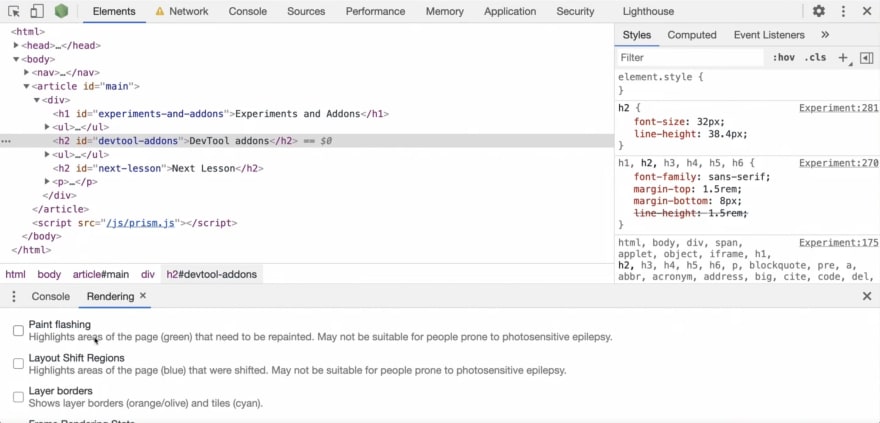Select the Computed pane tab
880x423 pixels.
point(692,35)
